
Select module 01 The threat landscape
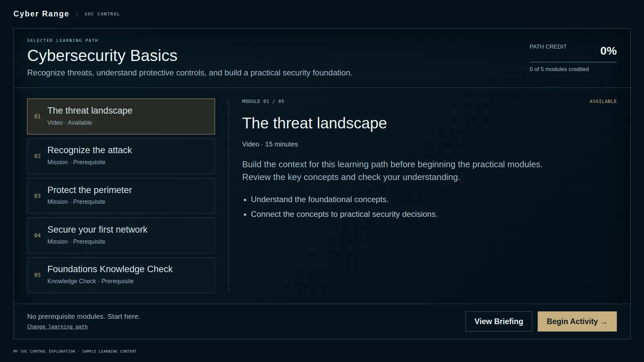tap(121, 116)
